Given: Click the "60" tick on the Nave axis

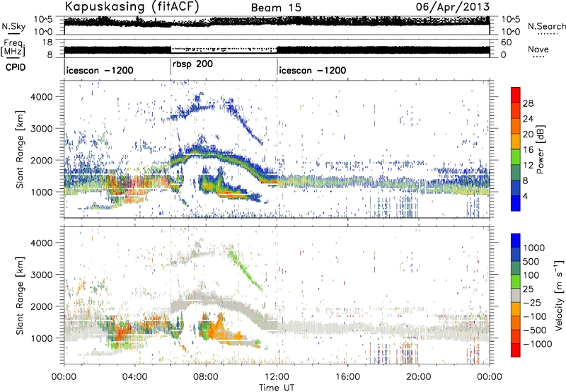Looking at the screenshot, I should click(507, 42).
